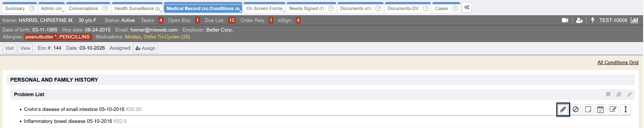Click the Due List count badge
Screen dimensions: 644x128
[232, 20]
